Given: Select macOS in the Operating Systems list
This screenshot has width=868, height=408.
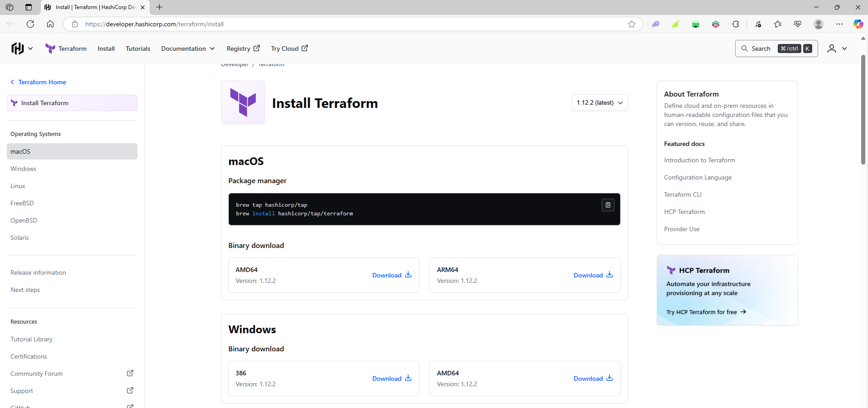Looking at the screenshot, I should pyautogui.click(x=72, y=151).
